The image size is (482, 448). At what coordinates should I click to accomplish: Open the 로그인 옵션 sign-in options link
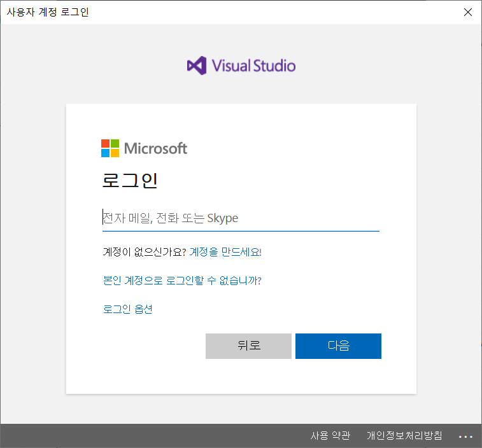127,309
